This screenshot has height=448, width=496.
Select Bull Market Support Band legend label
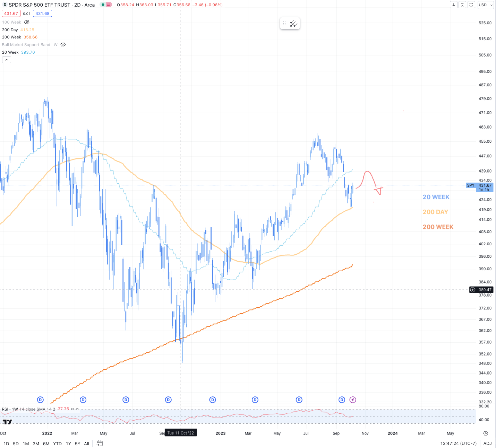(30, 45)
